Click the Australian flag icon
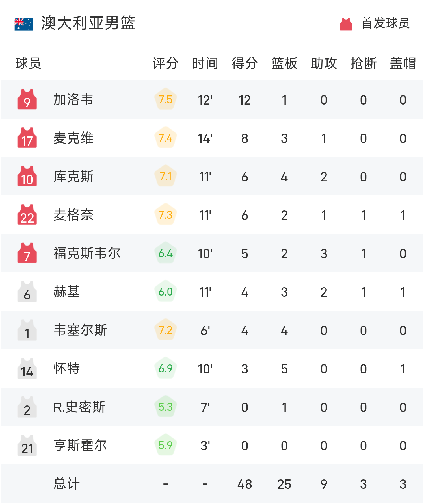This screenshot has height=504, width=424. coord(24,23)
